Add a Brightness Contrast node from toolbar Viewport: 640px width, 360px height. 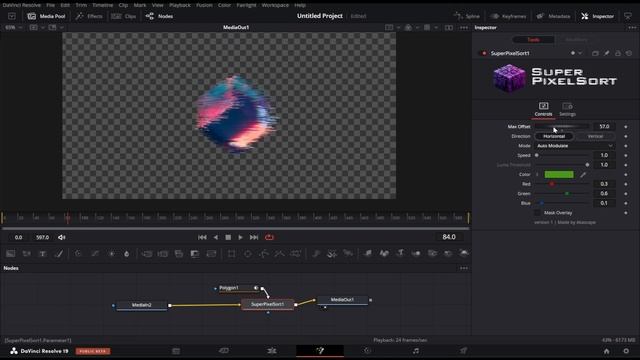point(111,253)
